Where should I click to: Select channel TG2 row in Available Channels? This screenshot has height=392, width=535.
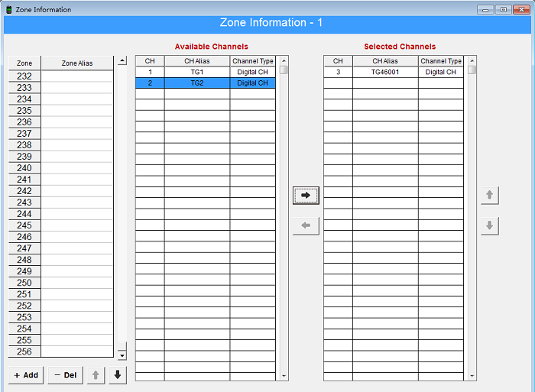(x=197, y=83)
